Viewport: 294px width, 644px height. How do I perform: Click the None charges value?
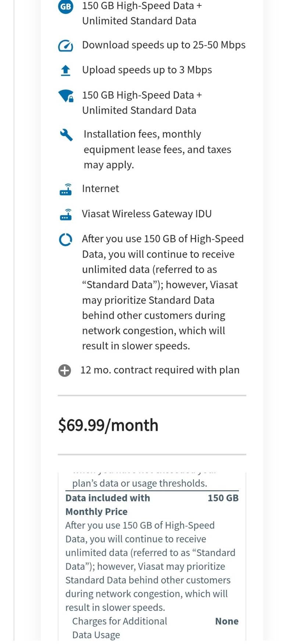227,621
